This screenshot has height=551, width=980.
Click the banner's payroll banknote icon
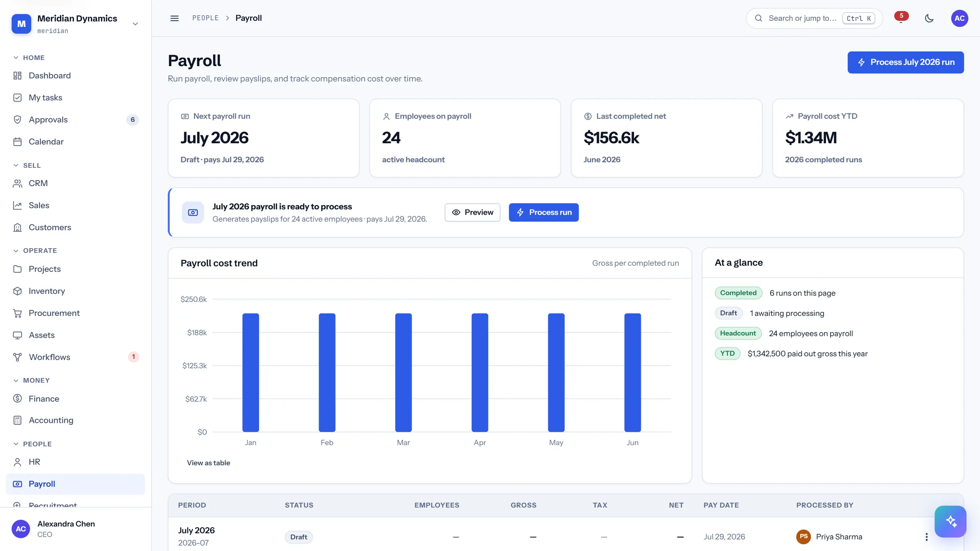[193, 212]
